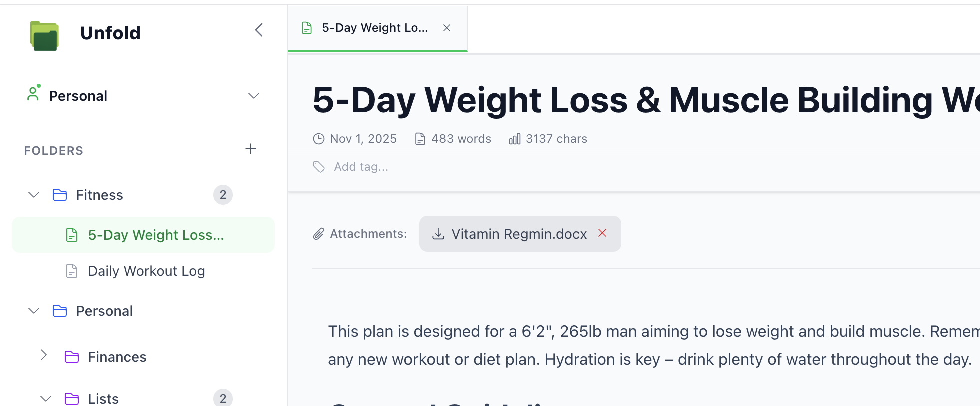The height and width of the screenshot is (406, 980).
Task: Switch to the 5-Day Weight Loss tab
Action: coord(374,28)
